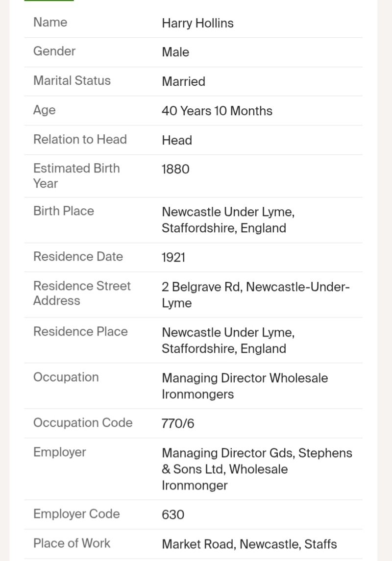Click the 2 Belgrave Rd street address
Screen dimensions: 392x561
(255, 294)
